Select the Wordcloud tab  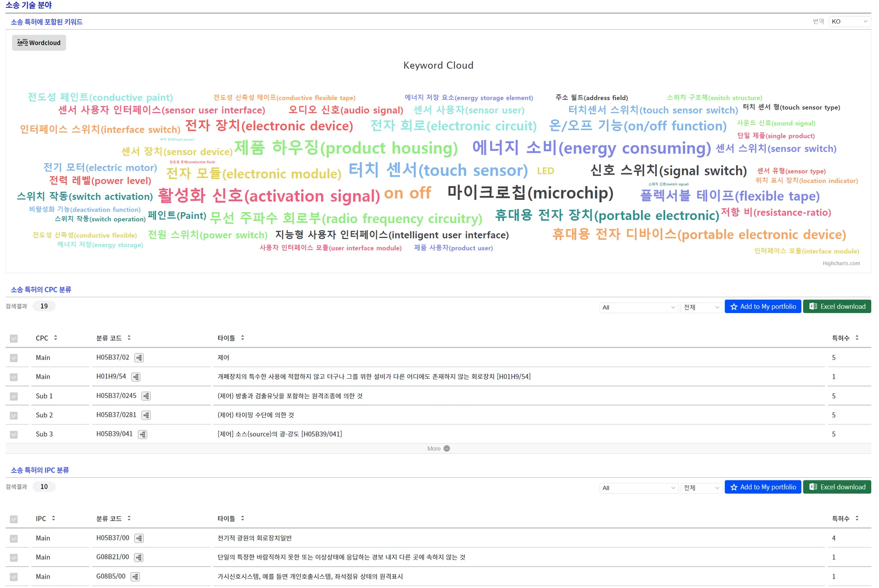39,43
